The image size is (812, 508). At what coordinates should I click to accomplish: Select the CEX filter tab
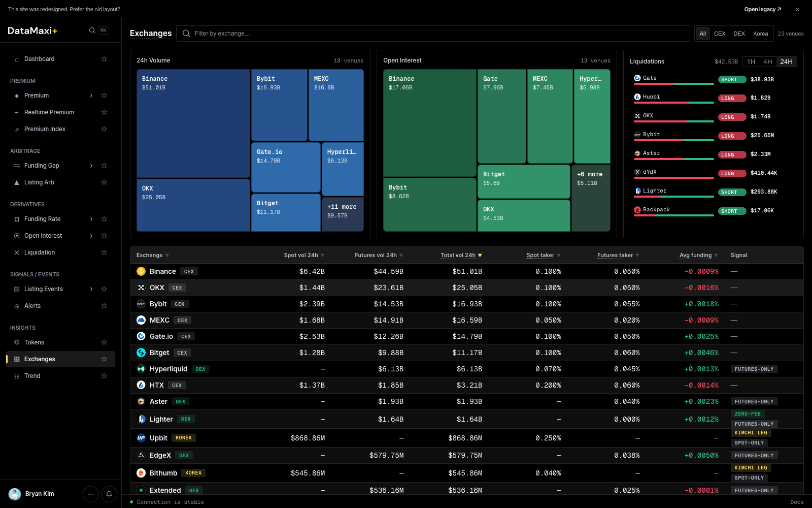720,34
